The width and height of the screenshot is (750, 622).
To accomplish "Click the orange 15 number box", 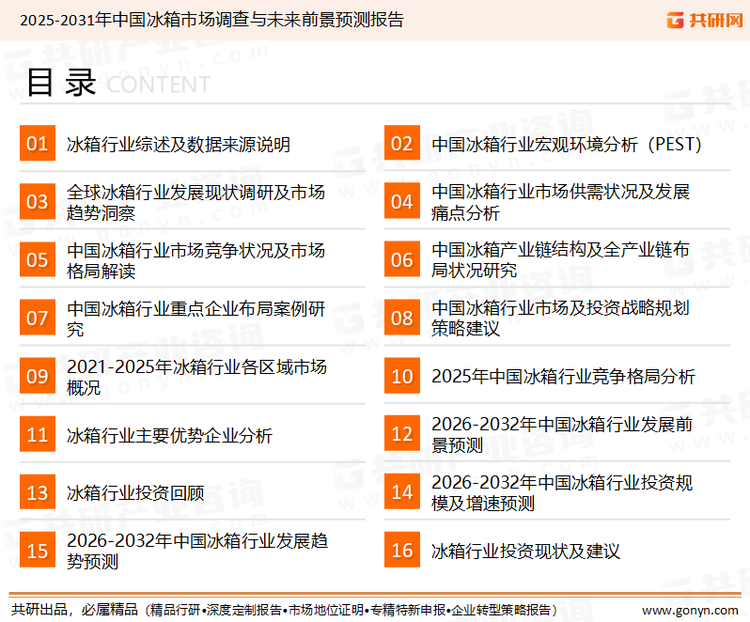I will point(37,550).
